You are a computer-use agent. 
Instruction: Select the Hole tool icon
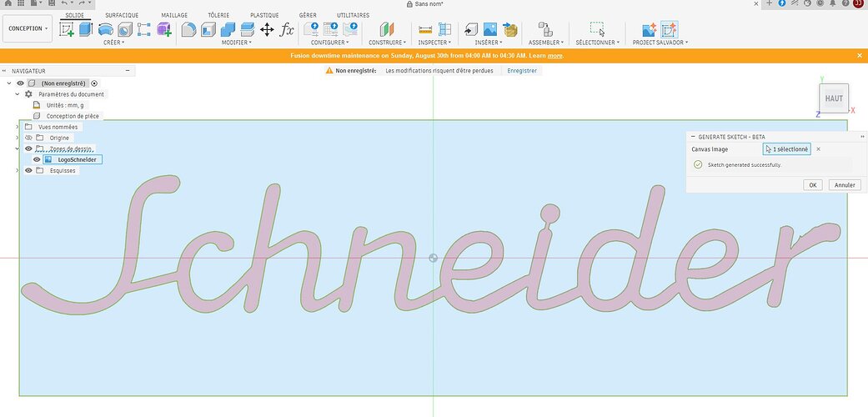tap(125, 29)
